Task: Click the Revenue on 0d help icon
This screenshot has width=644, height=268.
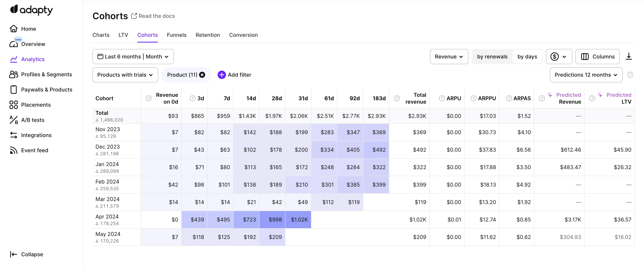Action: coord(148,99)
